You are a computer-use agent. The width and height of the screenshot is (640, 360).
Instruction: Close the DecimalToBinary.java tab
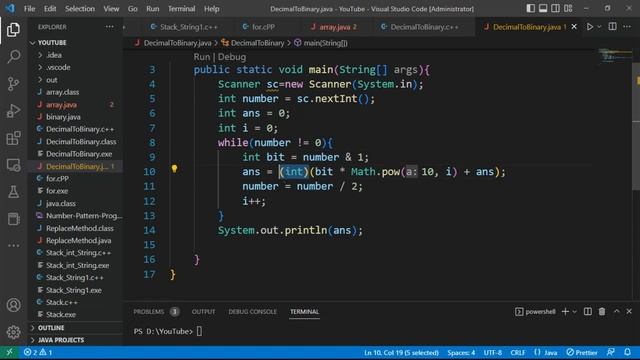click(574, 27)
